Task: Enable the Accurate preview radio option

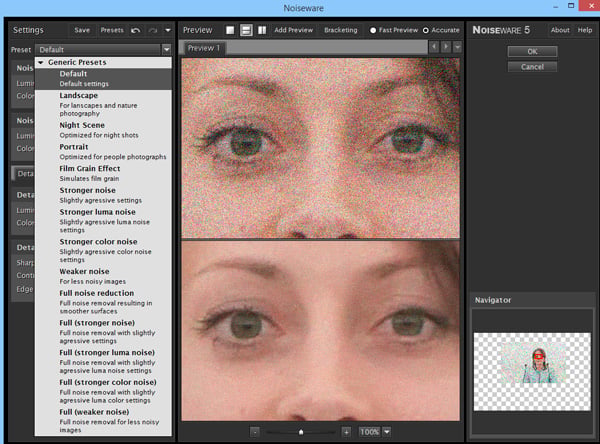Action: tap(426, 30)
